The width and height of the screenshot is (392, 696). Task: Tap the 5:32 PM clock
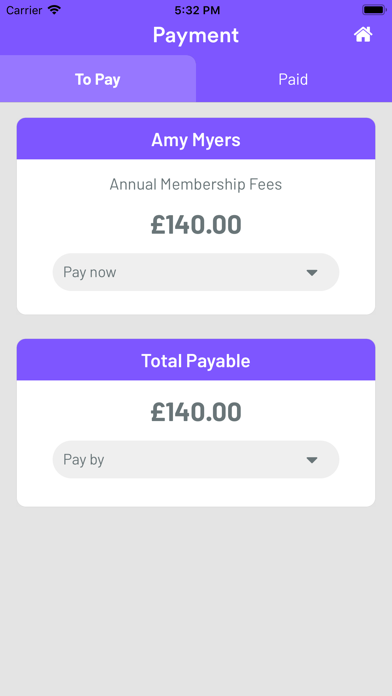pos(196,10)
